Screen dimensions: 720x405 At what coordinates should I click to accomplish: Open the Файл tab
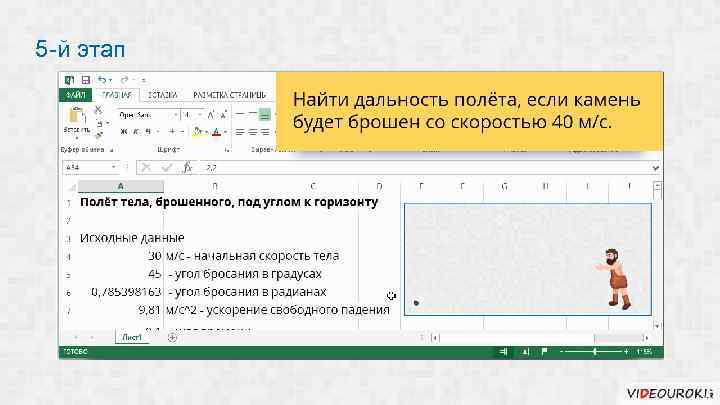coord(75,95)
